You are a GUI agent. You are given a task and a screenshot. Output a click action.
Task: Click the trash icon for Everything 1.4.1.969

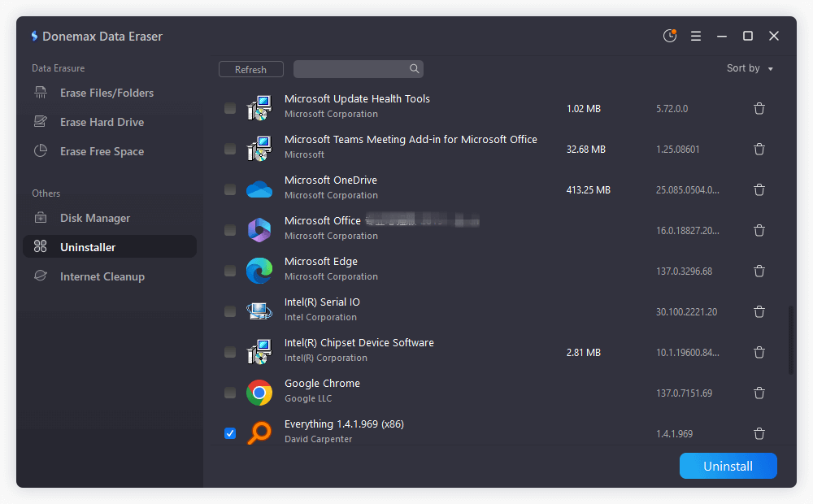[759, 433]
